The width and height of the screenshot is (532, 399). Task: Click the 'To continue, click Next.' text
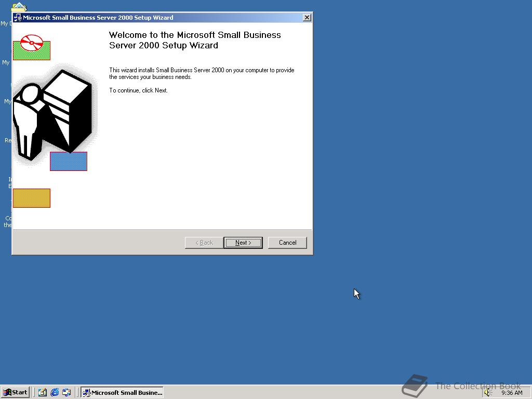pos(138,90)
